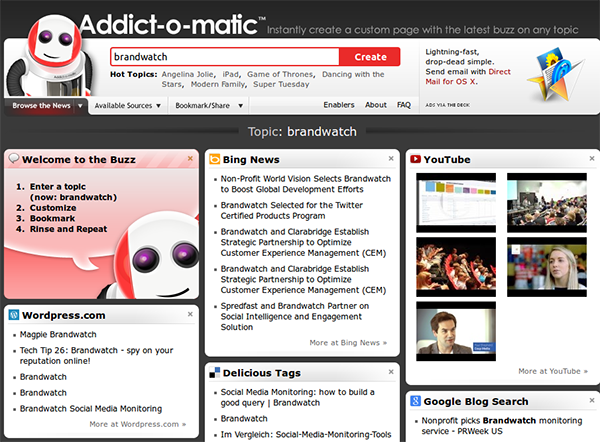Screen dimensions: 600x442
Task: Close the Bing News panel
Action: click(x=390, y=158)
